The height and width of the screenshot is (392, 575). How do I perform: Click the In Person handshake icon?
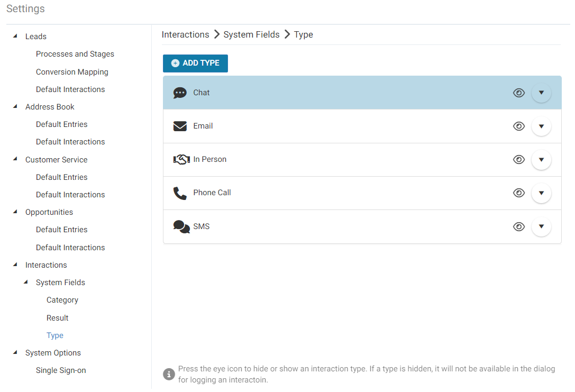pos(181,160)
